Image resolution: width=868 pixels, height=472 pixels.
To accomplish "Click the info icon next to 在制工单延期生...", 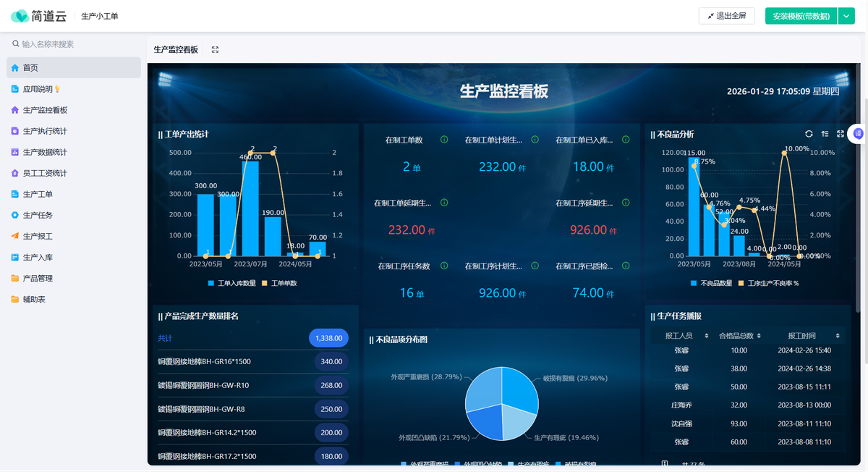I will pyautogui.click(x=444, y=203).
